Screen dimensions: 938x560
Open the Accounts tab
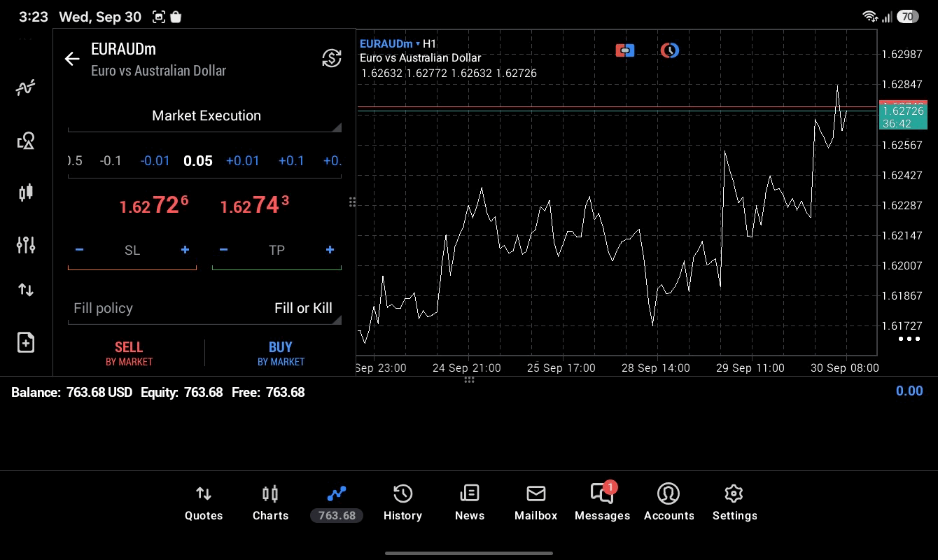(668, 503)
